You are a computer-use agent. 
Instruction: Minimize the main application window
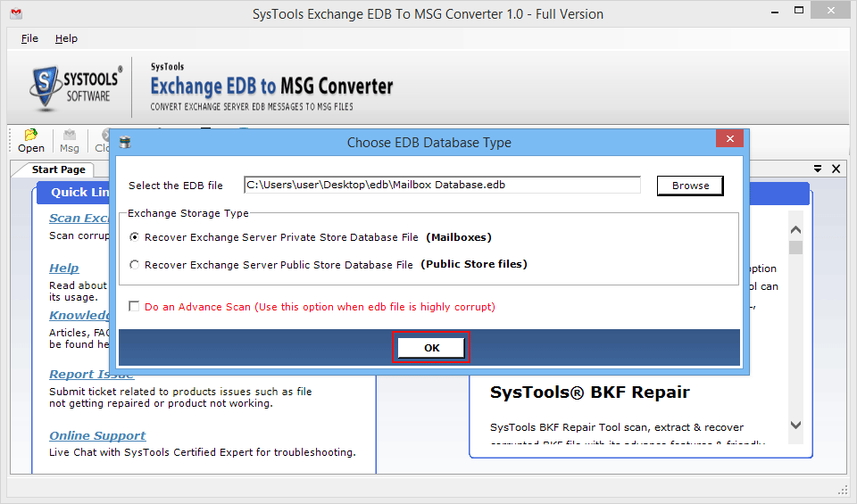click(775, 11)
